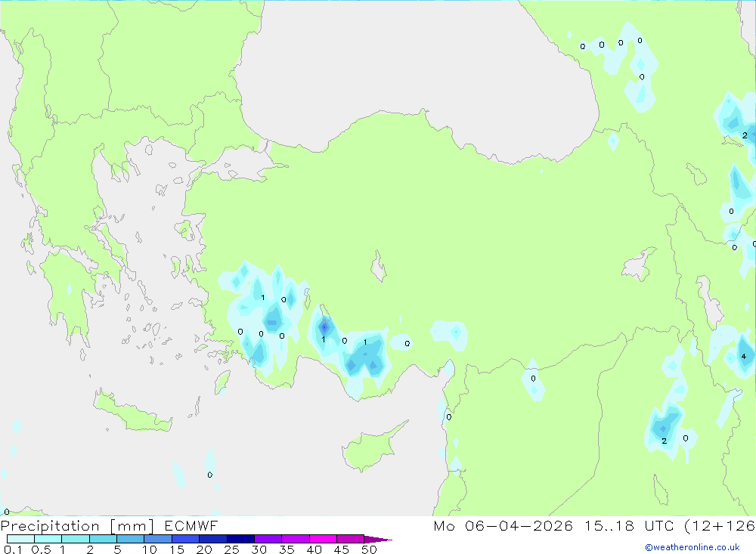Click the over-50 arrow tip of legend
This screenshot has height=554, width=756.
tap(378, 540)
